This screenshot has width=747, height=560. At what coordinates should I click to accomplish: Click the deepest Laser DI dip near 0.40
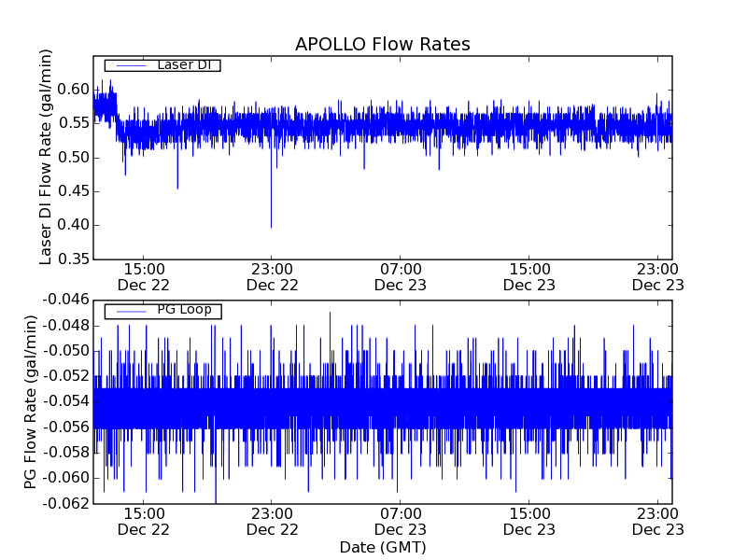271,226
